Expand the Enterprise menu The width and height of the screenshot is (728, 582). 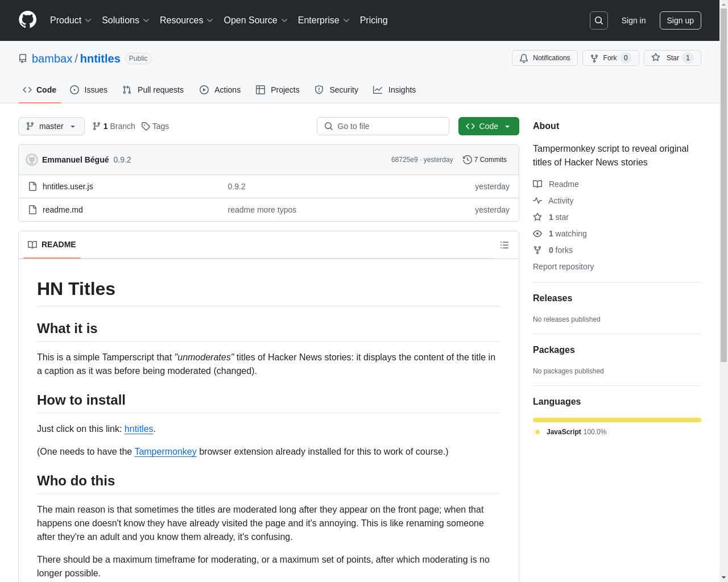[323, 20]
